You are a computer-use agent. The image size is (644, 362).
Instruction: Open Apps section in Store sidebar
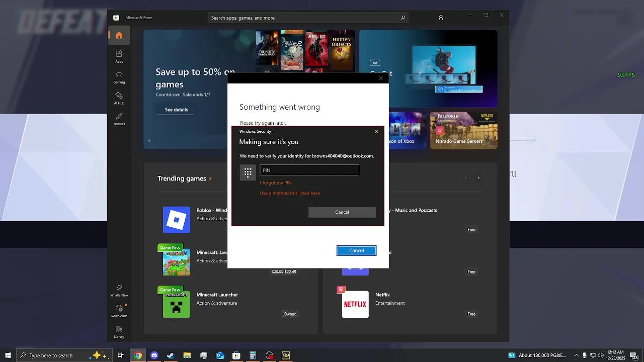[x=119, y=56]
